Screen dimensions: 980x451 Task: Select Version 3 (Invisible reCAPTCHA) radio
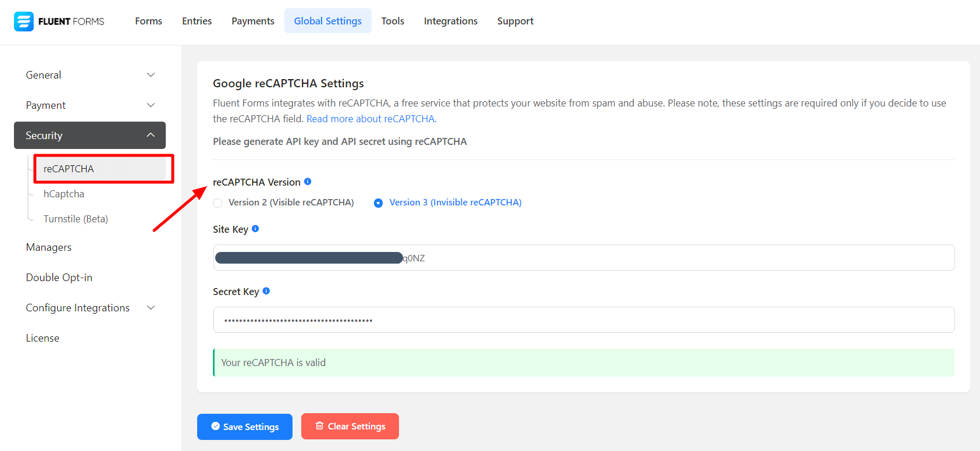pos(379,203)
